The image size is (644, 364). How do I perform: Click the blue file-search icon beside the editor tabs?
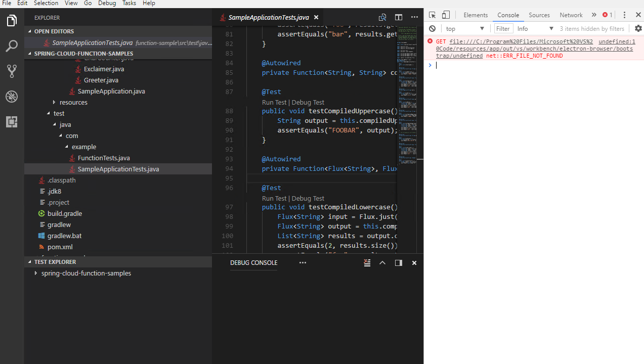coord(382,17)
